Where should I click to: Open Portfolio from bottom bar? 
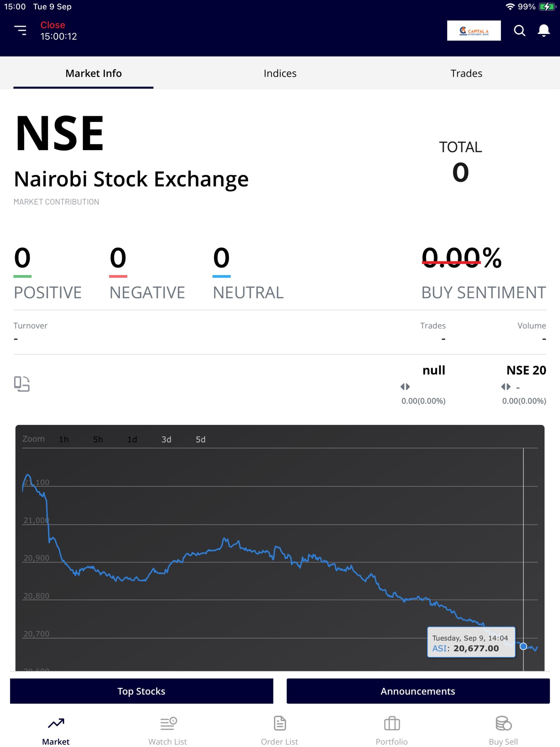point(392,730)
